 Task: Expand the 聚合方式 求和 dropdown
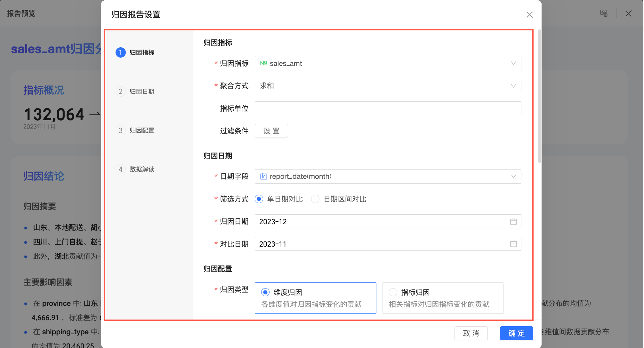click(x=388, y=86)
